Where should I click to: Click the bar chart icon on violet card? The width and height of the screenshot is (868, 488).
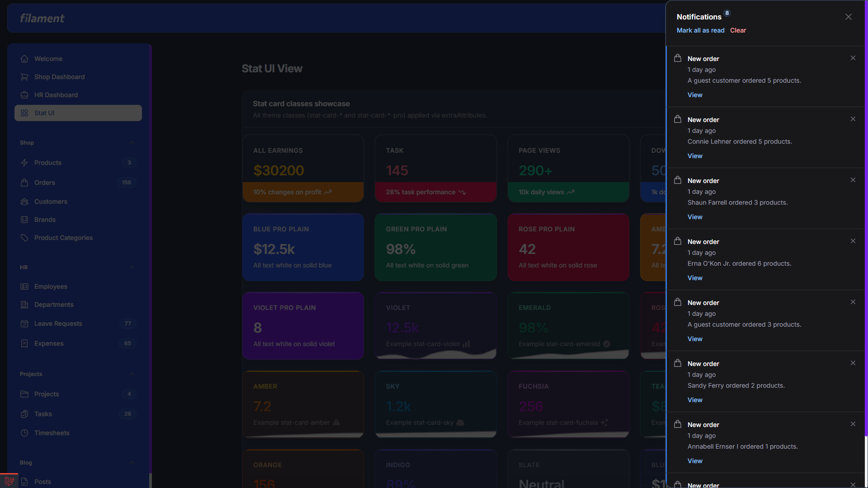466,344
